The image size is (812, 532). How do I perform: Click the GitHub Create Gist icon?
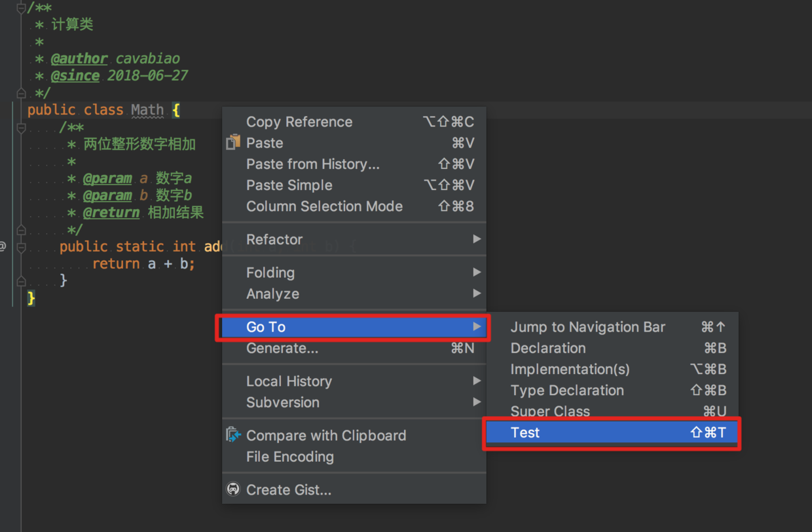point(233,489)
